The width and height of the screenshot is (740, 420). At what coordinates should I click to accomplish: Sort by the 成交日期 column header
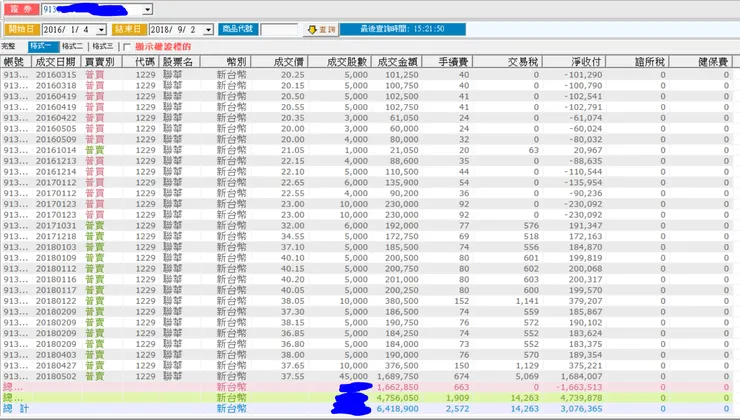click(x=56, y=61)
